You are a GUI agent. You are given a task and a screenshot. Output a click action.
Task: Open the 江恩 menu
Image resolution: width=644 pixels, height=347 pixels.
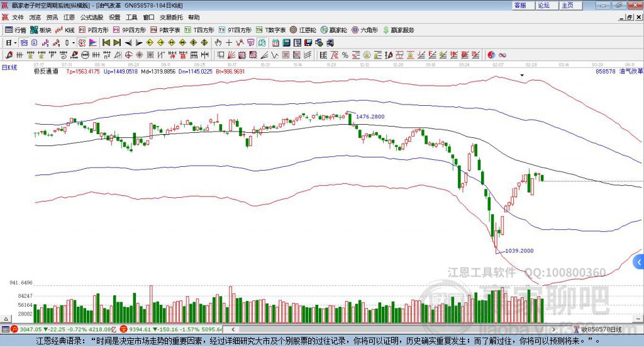tap(69, 17)
